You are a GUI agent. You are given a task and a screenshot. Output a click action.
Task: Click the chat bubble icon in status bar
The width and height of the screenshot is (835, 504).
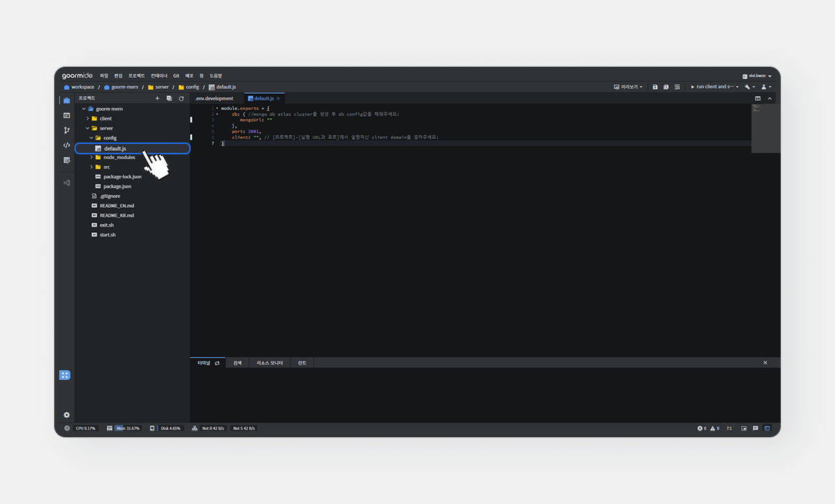pyautogui.click(x=755, y=428)
